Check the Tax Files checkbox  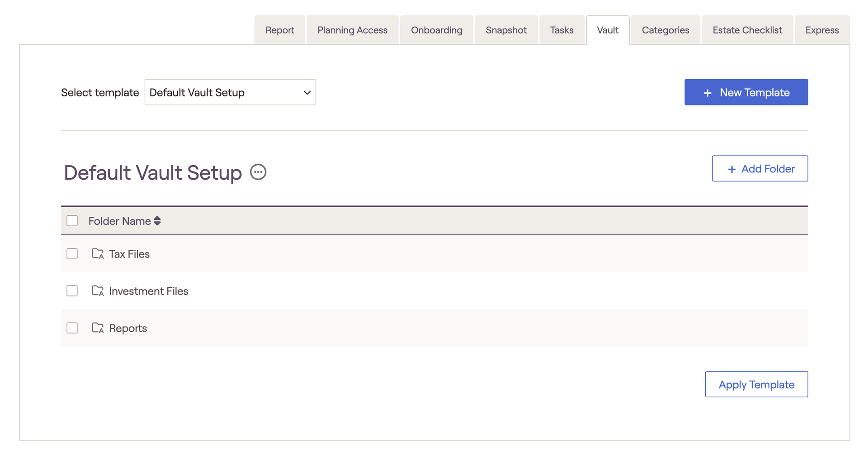click(x=72, y=254)
